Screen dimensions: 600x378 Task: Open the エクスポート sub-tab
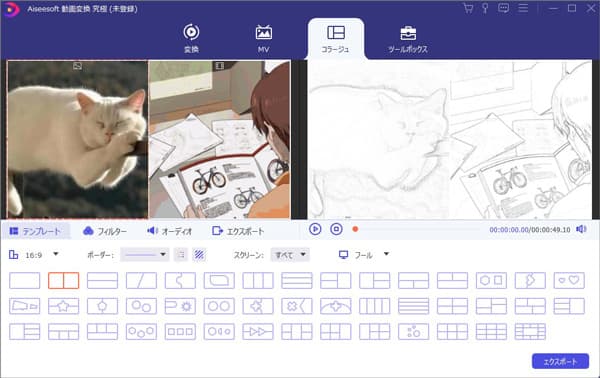point(238,231)
